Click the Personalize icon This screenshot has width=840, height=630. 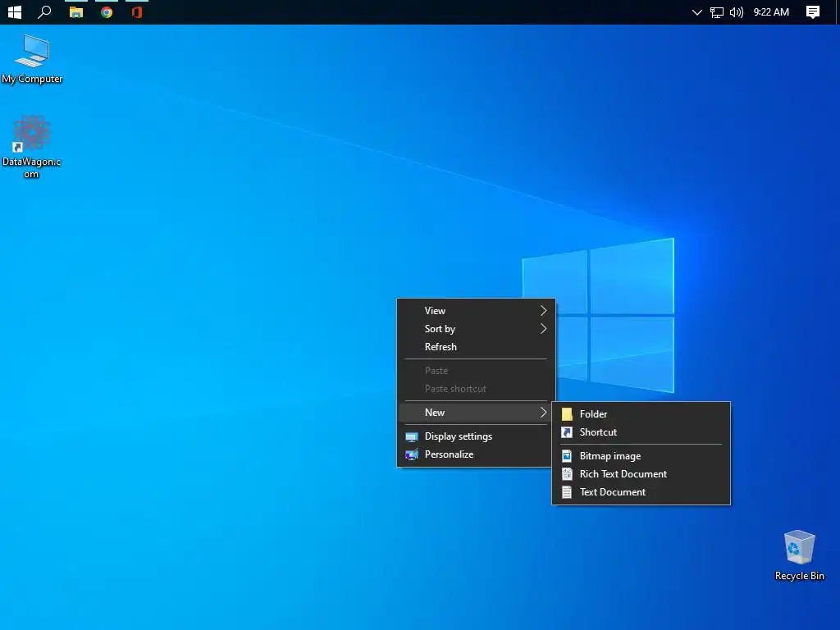(412, 454)
